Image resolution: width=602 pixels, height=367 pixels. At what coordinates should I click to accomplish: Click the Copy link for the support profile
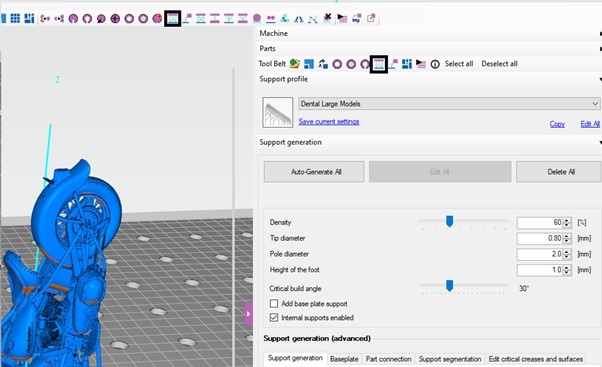tap(557, 124)
